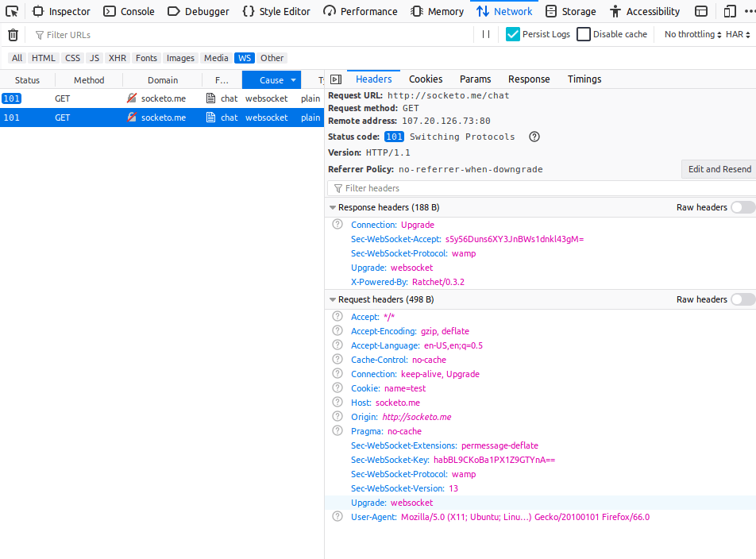Image resolution: width=756 pixels, height=559 pixels.
Task: Select the WS filter tab
Action: [x=245, y=57]
